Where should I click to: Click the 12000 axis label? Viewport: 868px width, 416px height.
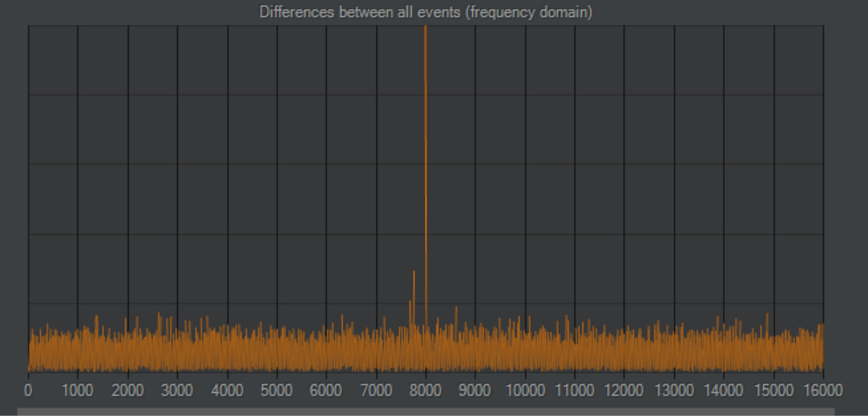click(x=624, y=390)
